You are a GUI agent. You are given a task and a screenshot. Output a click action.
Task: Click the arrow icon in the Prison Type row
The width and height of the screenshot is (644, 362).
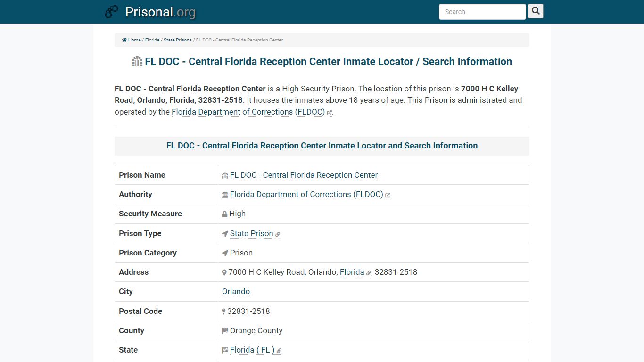225,234
